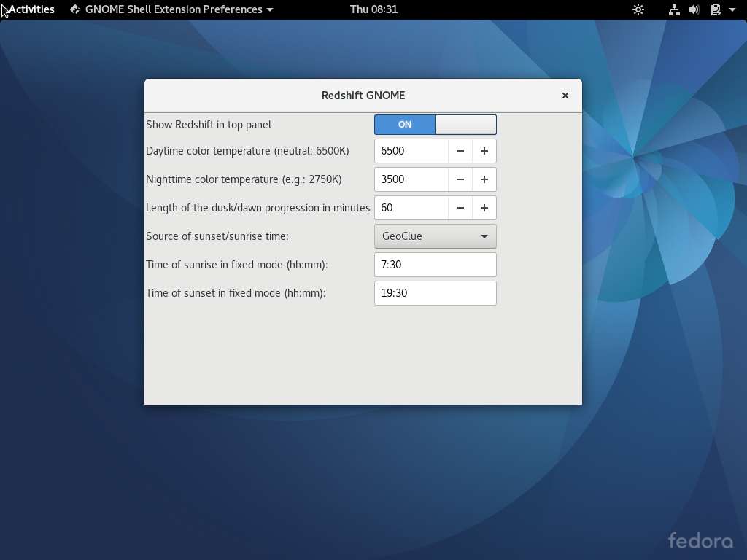Open the clock and calendar at Thu 08:31
The image size is (747, 560).
click(x=374, y=9)
